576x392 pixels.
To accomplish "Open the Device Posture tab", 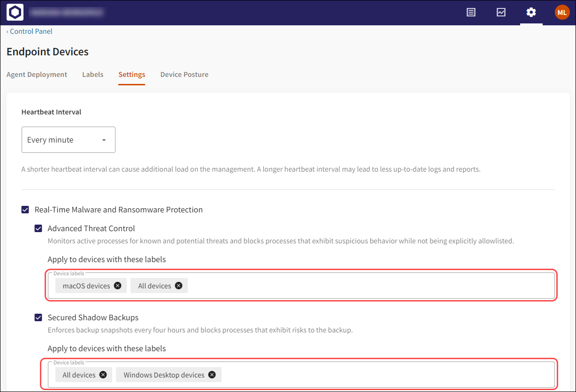I will pyautogui.click(x=184, y=75).
